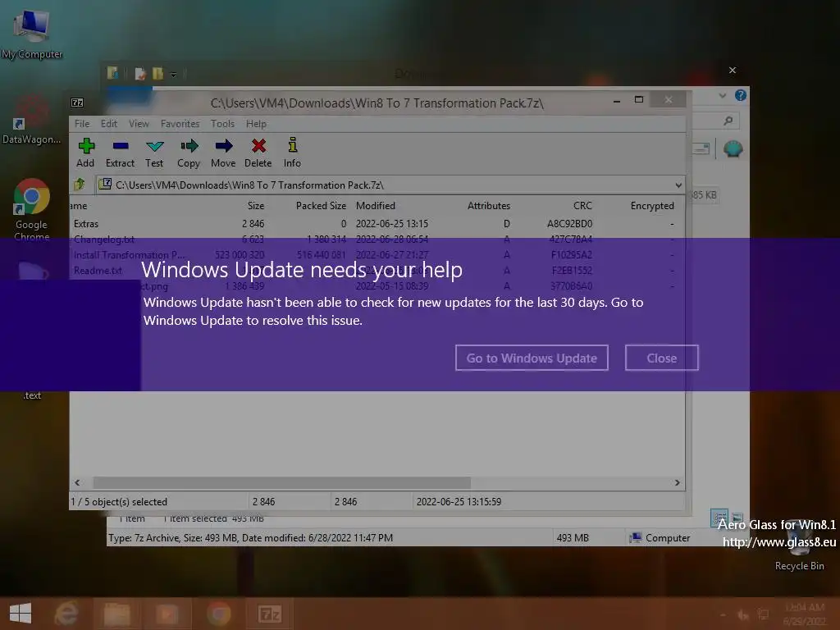Select the Readme.txt file row
Screen dimensions: 840x630
point(377,271)
